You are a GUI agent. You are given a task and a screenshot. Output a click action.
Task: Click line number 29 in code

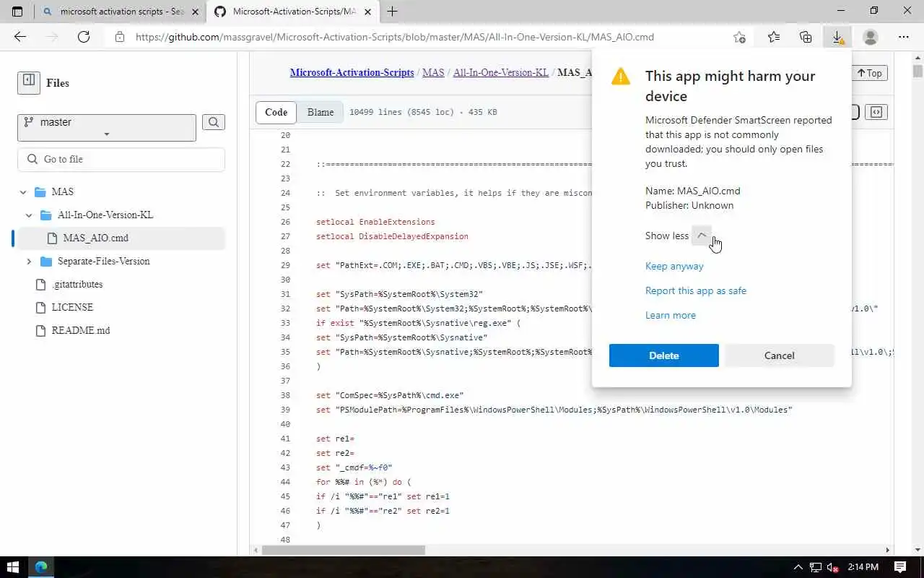tap(284, 265)
